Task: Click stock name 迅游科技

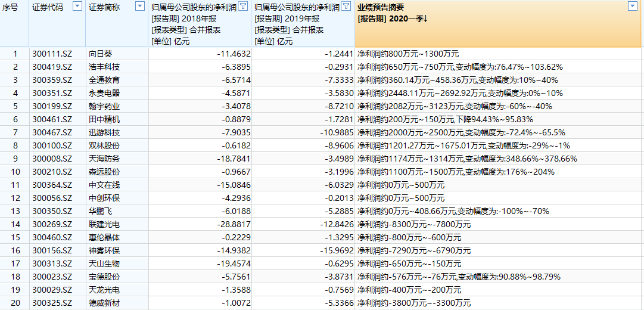Action: 104,132
